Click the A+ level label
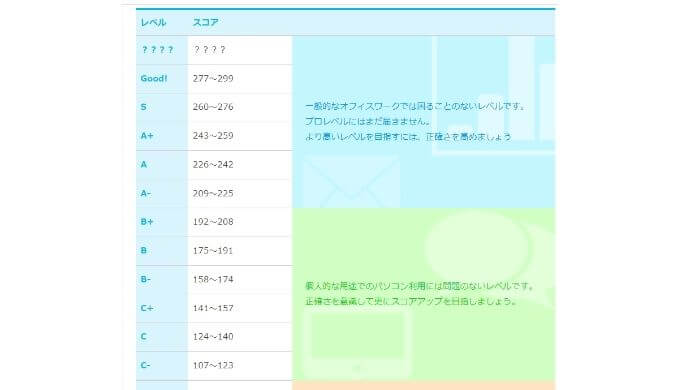680x390 pixels. (147, 136)
